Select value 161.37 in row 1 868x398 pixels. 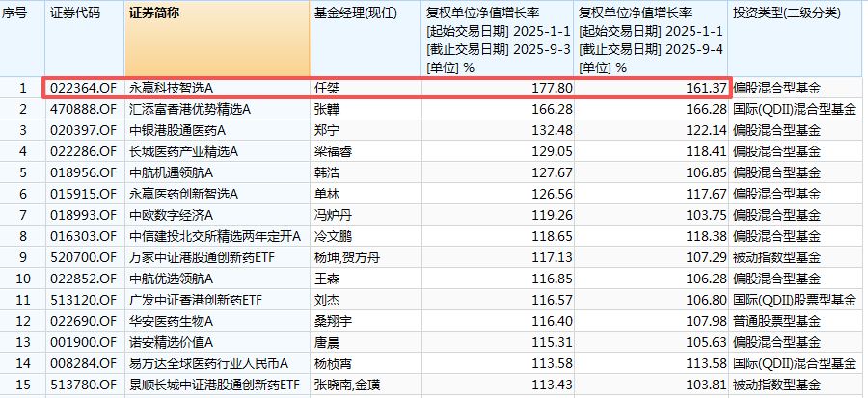(708, 88)
